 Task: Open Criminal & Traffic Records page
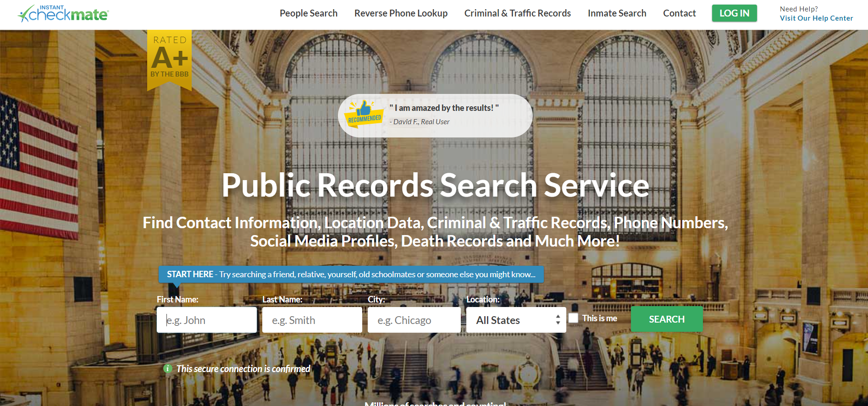[517, 13]
